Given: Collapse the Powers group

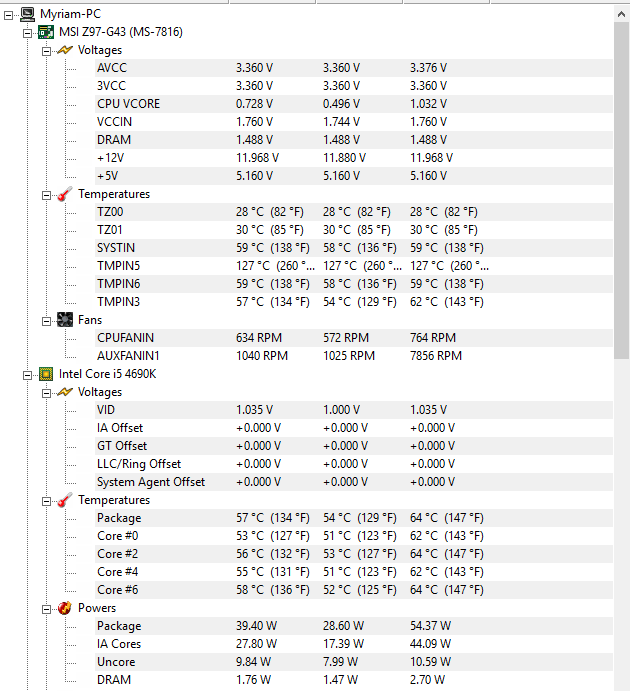Looking at the screenshot, I should pyautogui.click(x=46, y=609).
